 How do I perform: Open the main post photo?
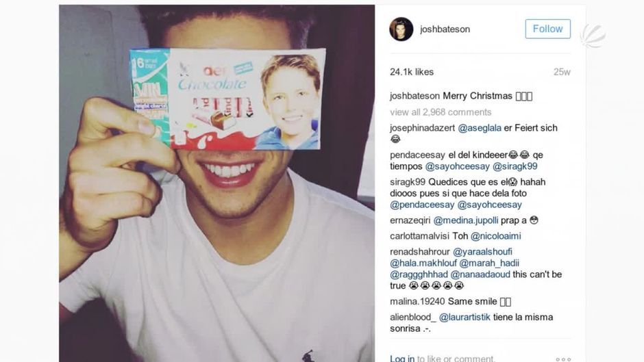tap(217, 183)
